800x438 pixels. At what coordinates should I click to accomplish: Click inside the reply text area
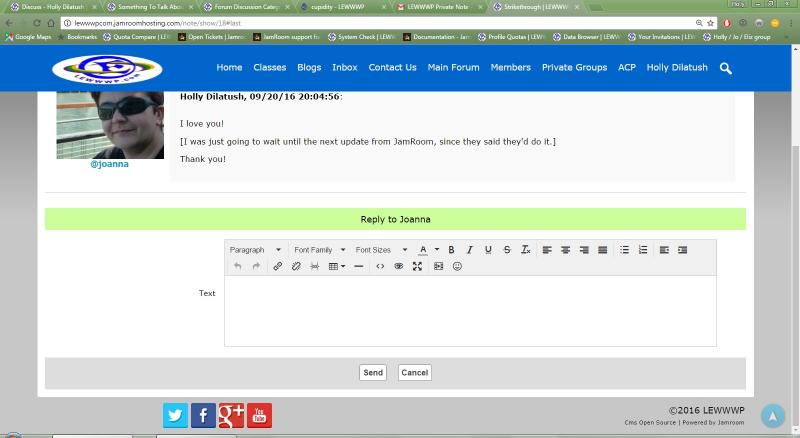[x=470, y=310]
